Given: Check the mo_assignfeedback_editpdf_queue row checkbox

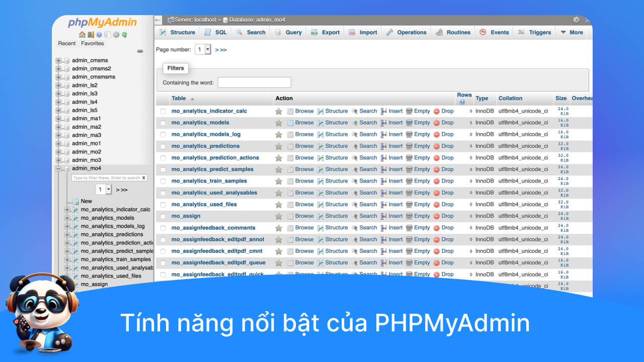Looking at the screenshot, I should [x=163, y=263].
